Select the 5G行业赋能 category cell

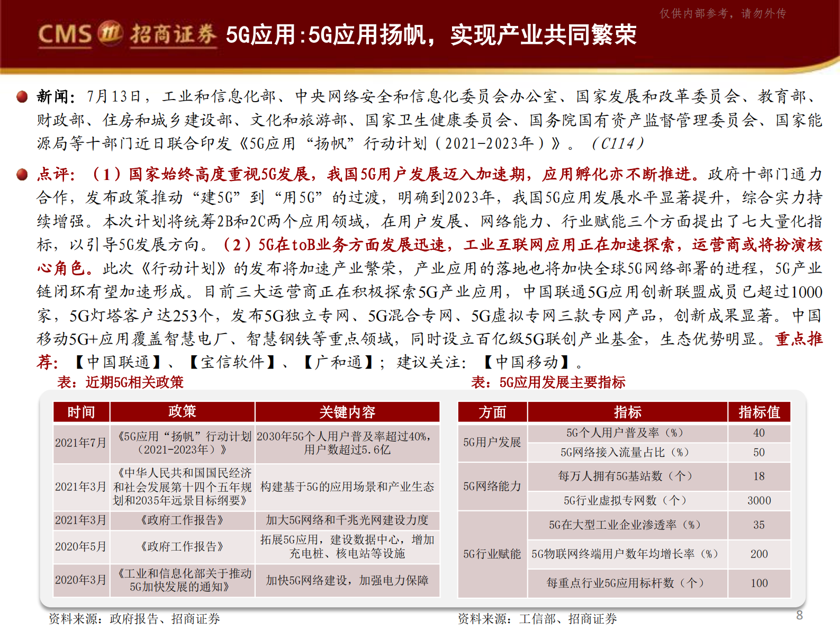[x=492, y=554]
